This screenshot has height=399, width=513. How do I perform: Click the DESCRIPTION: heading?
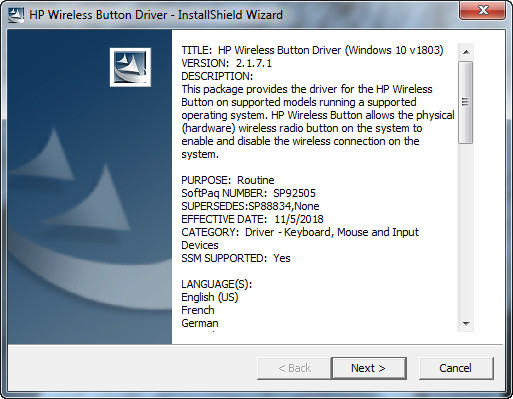coord(217,76)
